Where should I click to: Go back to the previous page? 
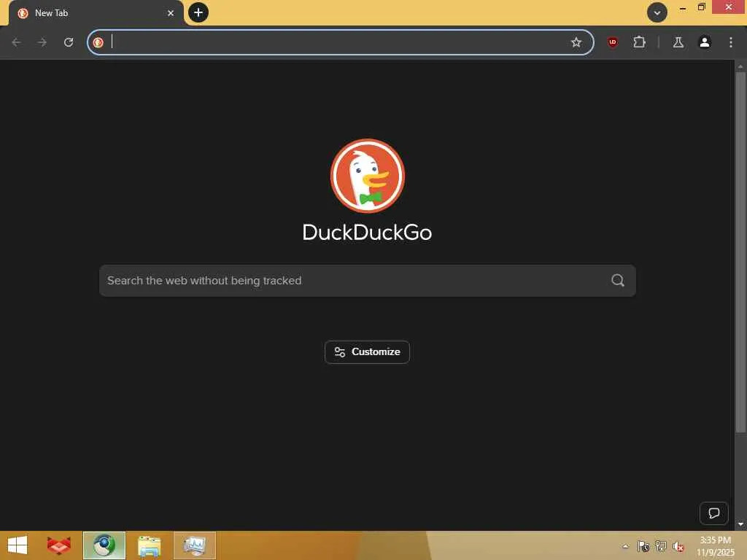16,42
